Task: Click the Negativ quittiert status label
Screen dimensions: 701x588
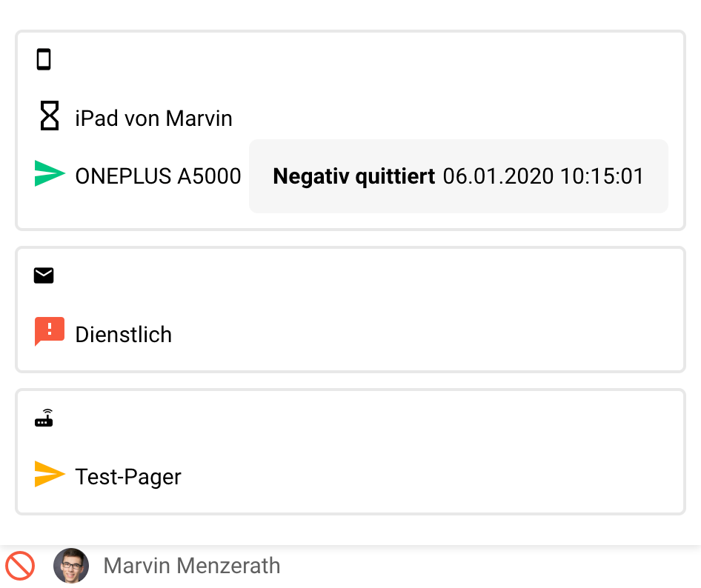Action: pos(353,176)
